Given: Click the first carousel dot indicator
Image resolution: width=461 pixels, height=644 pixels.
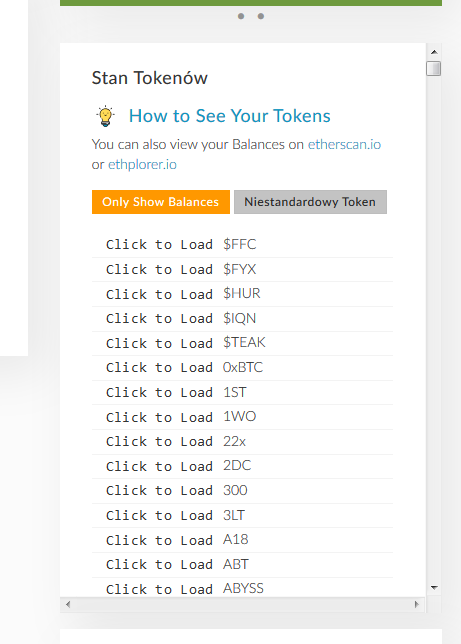Looking at the screenshot, I should [241, 16].
